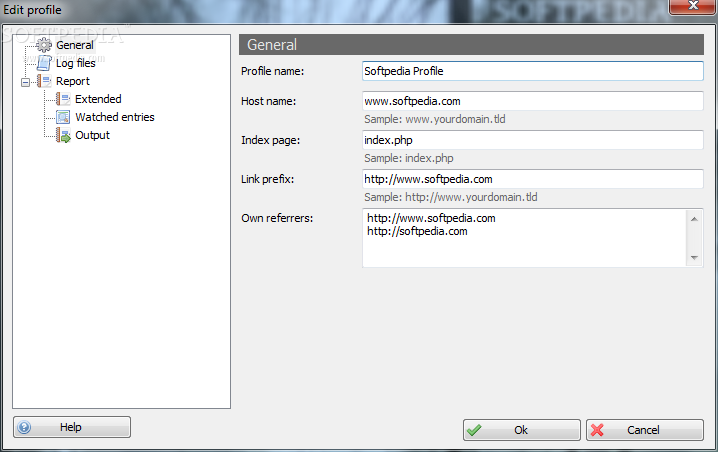Select the Report tree entry
The height and width of the screenshot is (452, 718).
point(73,81)
